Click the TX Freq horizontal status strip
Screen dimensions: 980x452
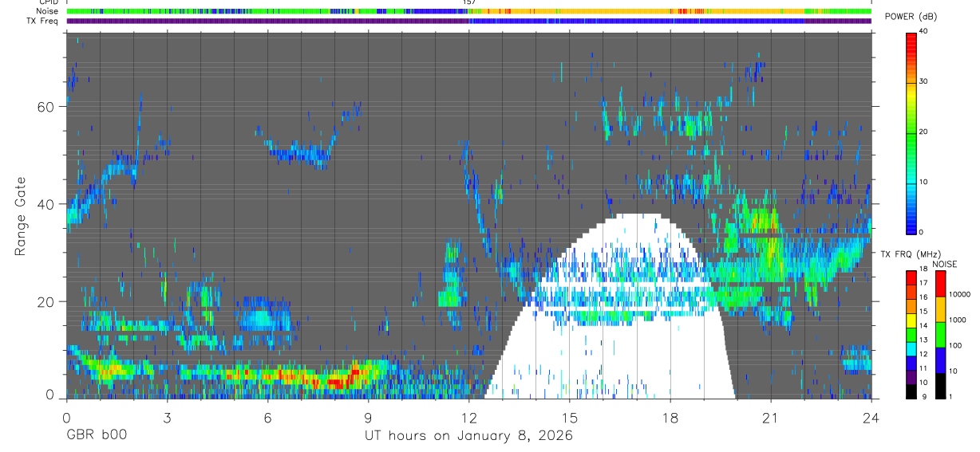[468, 22]
